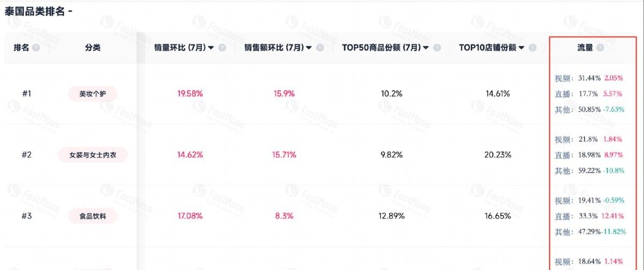Select the #1 rank row

click(x=27, y=94)
